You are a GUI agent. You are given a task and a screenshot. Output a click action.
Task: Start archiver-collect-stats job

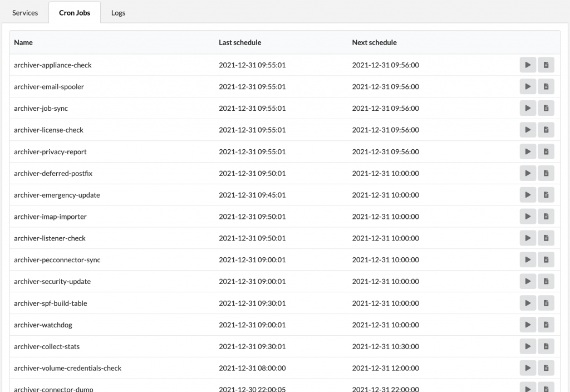528,346
